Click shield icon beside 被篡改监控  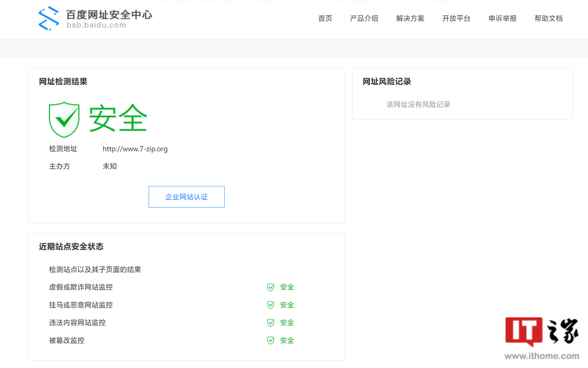tap(270, 340)
